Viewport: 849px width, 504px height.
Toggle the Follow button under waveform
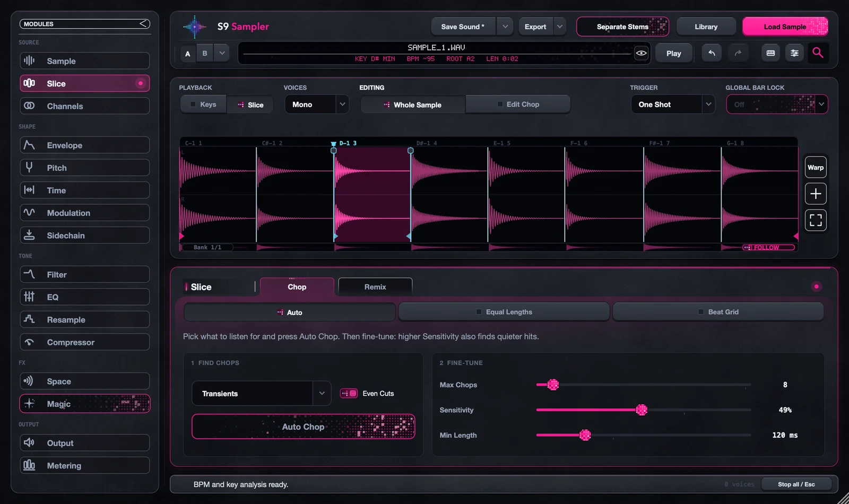(768, 247)
